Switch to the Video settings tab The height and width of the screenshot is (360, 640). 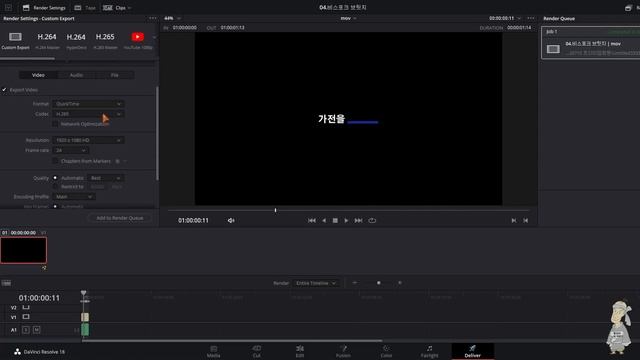pyautogui.click(x=38, y=75)
